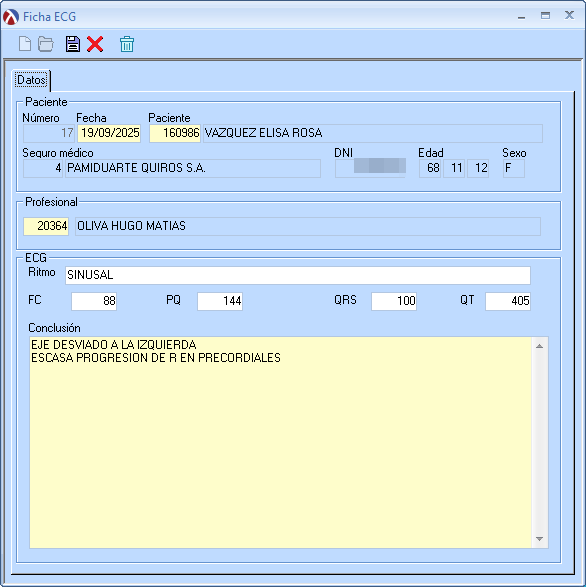Screen dimensions: 586x587
Task: Click the Profesional code field 20364
Action: point(46,226)
